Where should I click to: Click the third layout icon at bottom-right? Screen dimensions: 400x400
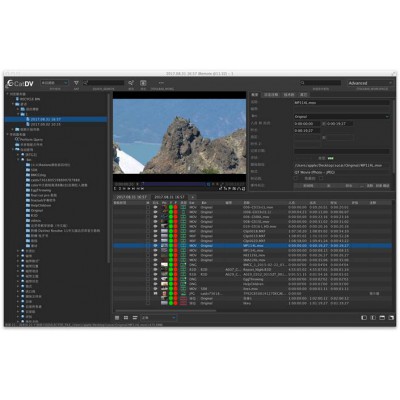pos(382,318)
